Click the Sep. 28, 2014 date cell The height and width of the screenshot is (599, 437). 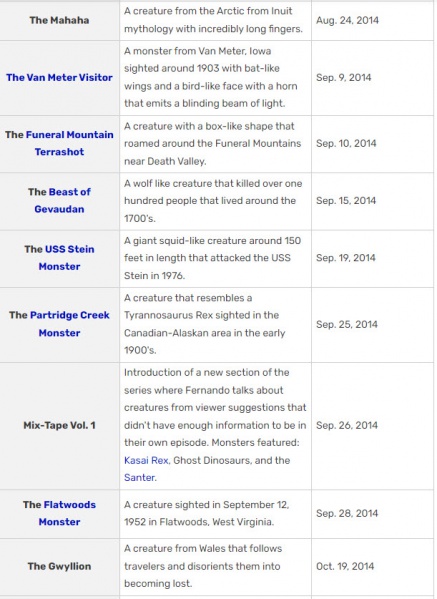372,513
